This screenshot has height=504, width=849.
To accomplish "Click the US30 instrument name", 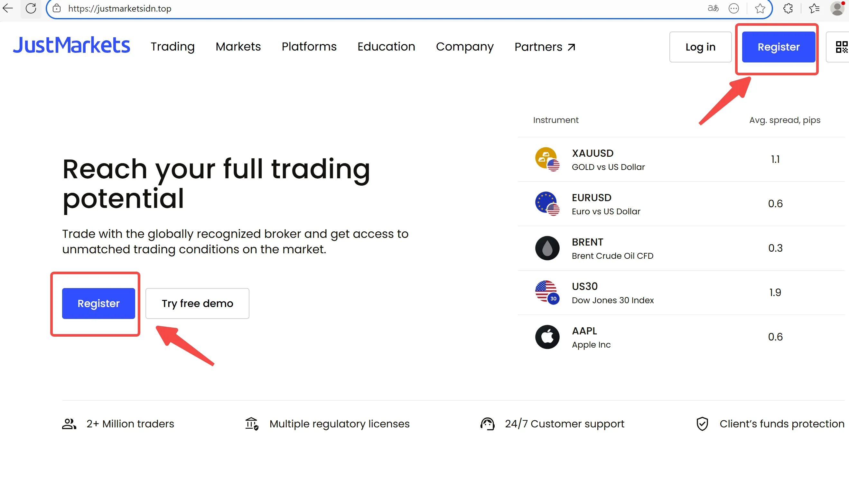I will click(585, 287).
